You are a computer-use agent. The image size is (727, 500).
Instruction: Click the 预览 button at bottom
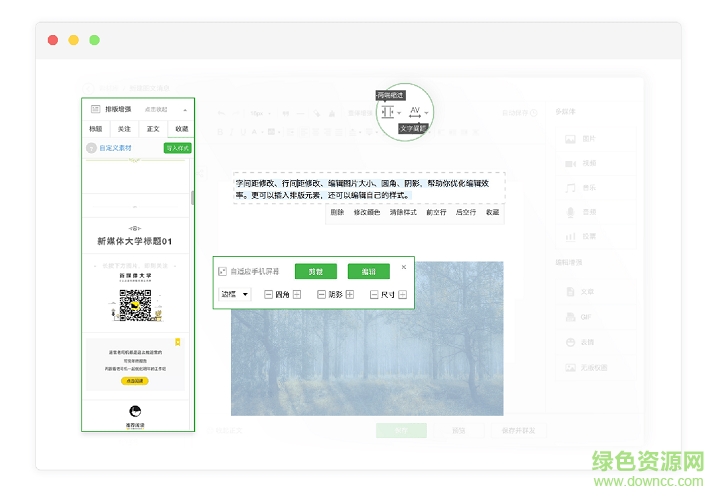point(459,431)
